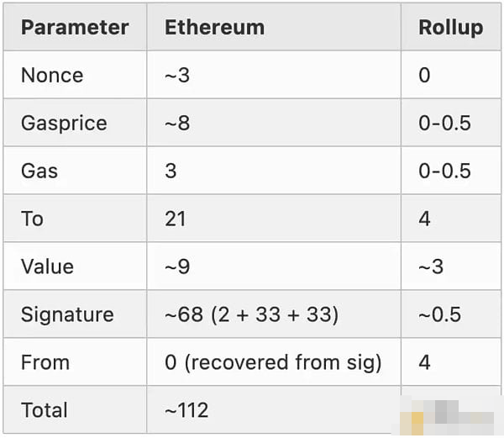Select the Gas row label
Image resolution: width=504 pixels, height=438 pixels.
(39, 171)
